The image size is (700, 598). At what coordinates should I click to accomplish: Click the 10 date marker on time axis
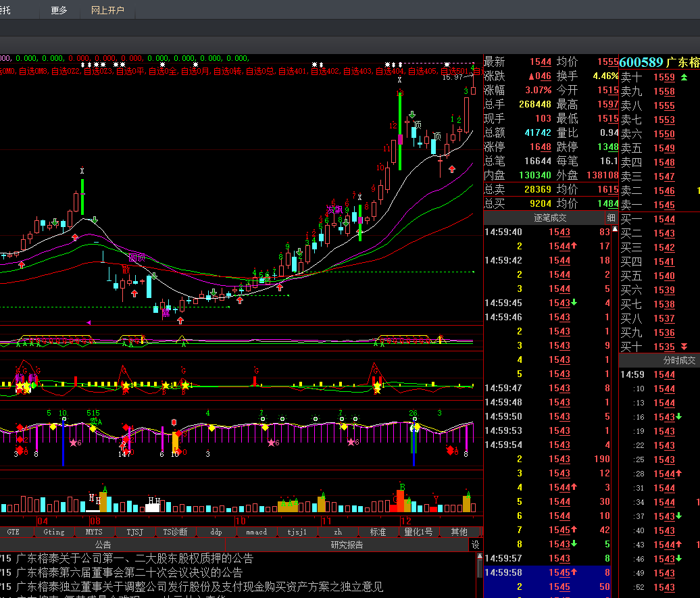240,521
